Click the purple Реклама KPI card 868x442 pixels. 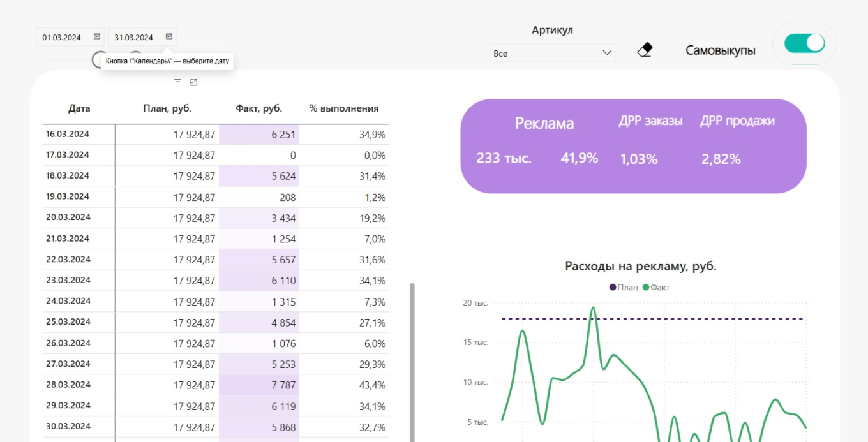[633, 146]
